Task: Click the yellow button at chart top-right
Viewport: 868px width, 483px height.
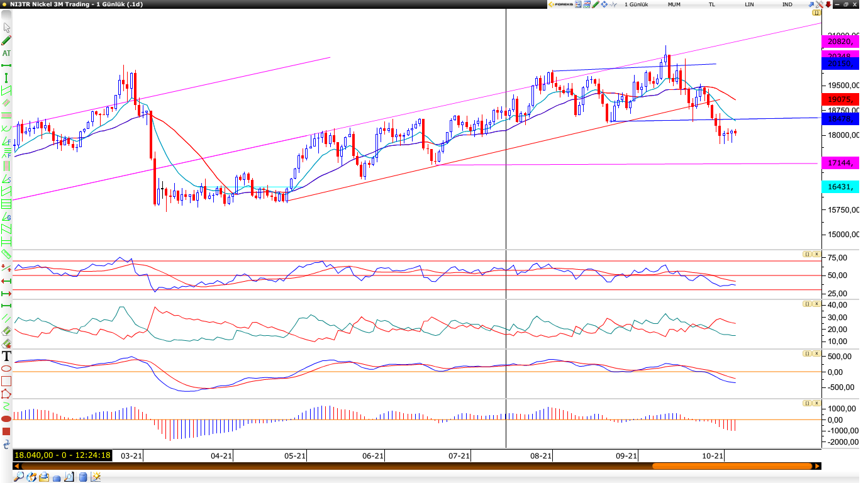Action: point(816,13)
